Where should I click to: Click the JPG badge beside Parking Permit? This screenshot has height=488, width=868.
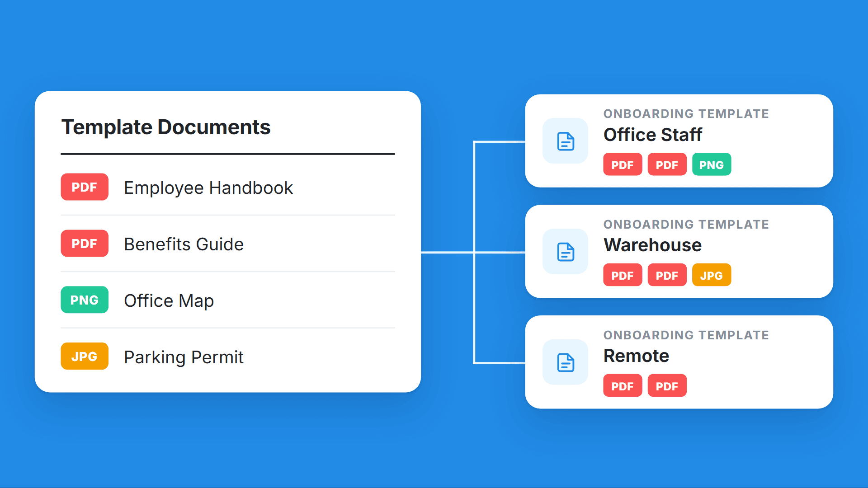point(85,357)
